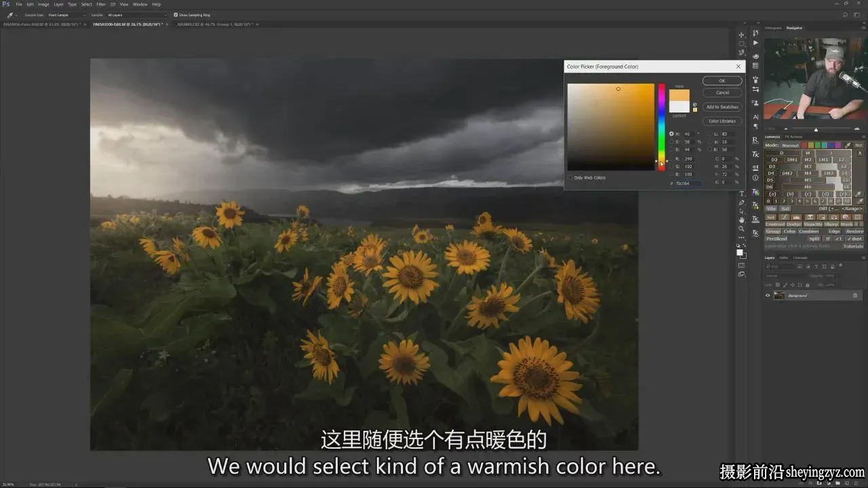The width and height of the screenshot is (868, 488).
Task: Open the Filter menu
Action: click(101, 4)
